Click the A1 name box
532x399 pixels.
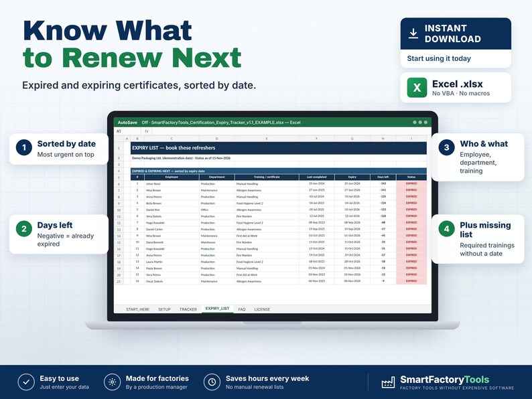pos(127,131)
